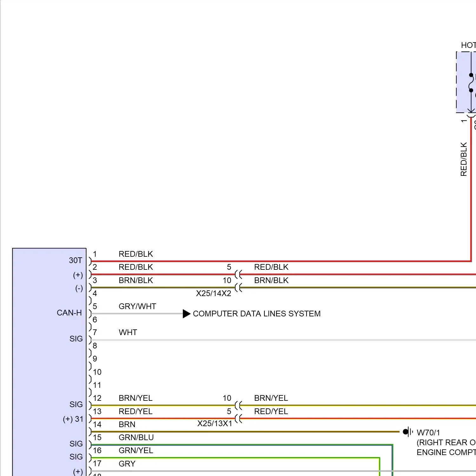This screenshot has width=476, height=476.
Task: Click connector pin 10 on BRN/BLK wire
Action: (x=227, y=281)
